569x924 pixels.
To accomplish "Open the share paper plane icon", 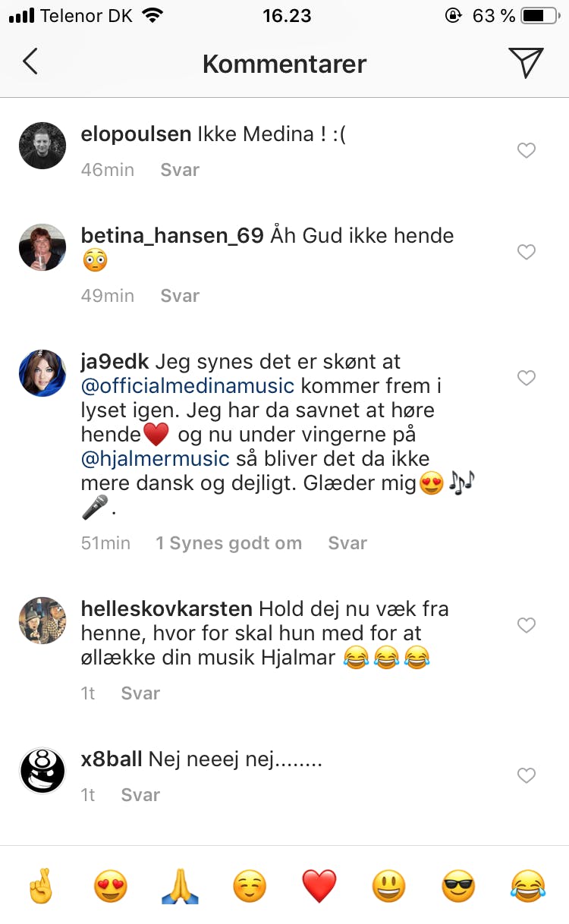I will click(527, 63).
